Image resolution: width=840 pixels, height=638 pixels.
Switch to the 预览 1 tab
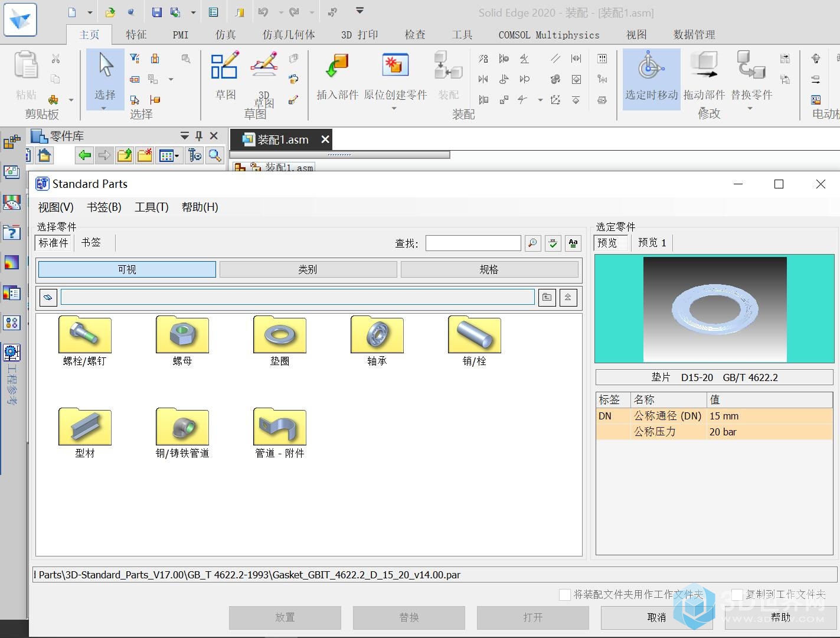pos(652,243)
